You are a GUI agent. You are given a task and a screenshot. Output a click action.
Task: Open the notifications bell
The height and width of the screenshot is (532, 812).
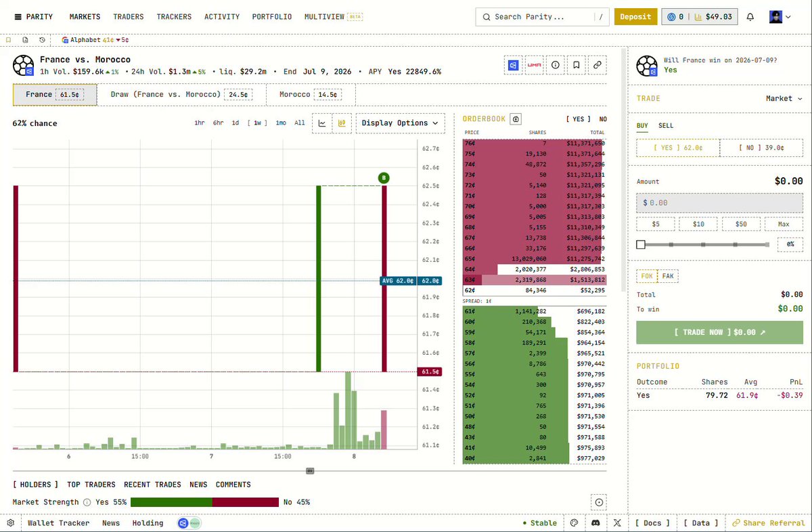coord(750,17)
